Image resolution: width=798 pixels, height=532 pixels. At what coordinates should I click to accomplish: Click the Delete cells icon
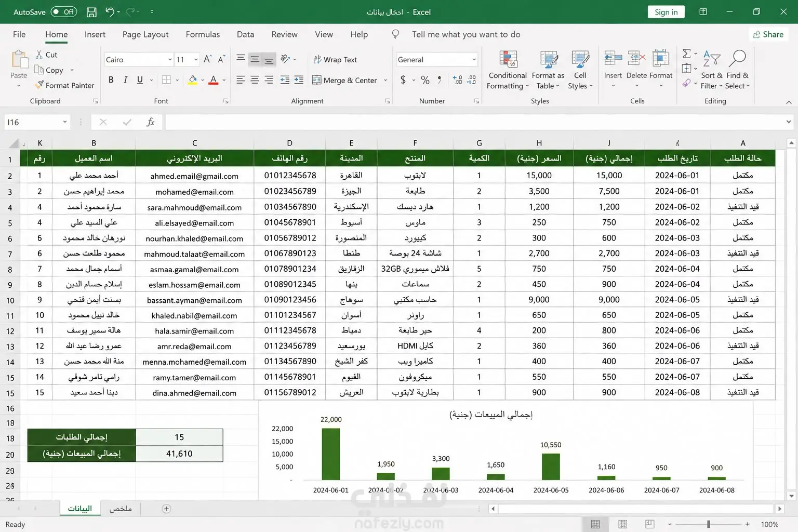[x=636, y=58]
